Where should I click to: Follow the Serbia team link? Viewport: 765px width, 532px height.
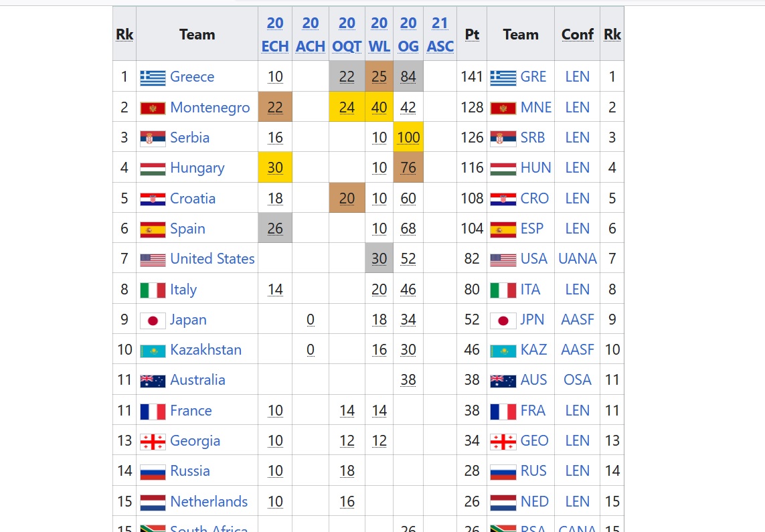pyautogui.click(x=189, y=138)
